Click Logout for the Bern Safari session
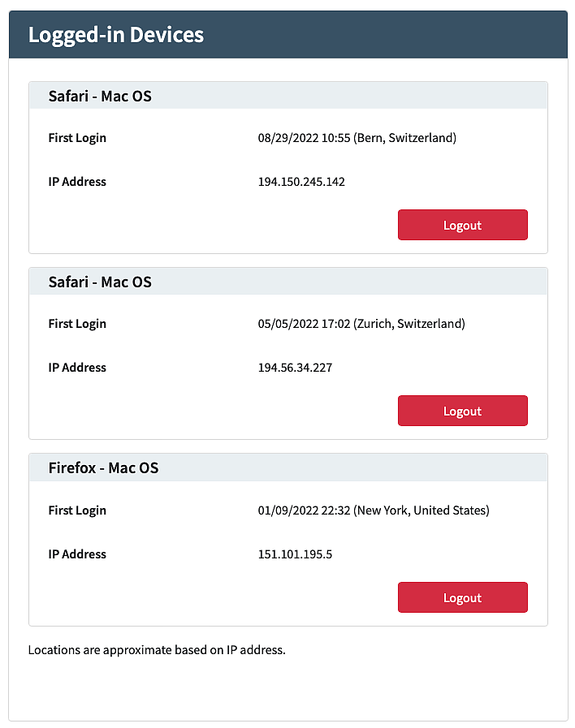Image resolution: width=575 pixels, height=728 pixels. (x=462, y=225)
